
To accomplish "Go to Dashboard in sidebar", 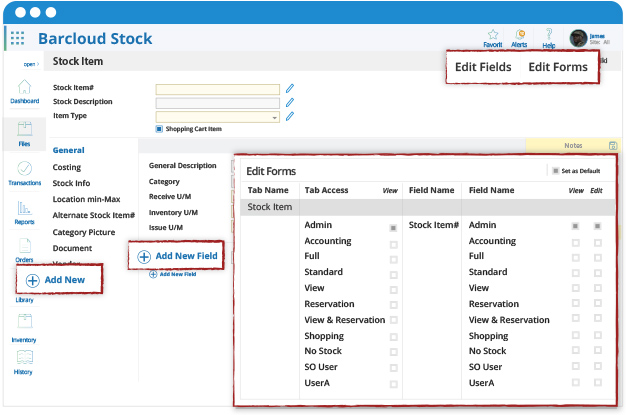I will click(x=24, y=92).
